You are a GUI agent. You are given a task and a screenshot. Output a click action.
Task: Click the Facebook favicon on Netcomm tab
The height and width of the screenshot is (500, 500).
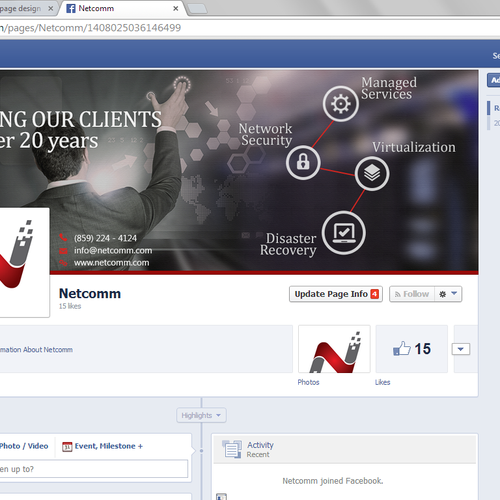coord(71,9)
